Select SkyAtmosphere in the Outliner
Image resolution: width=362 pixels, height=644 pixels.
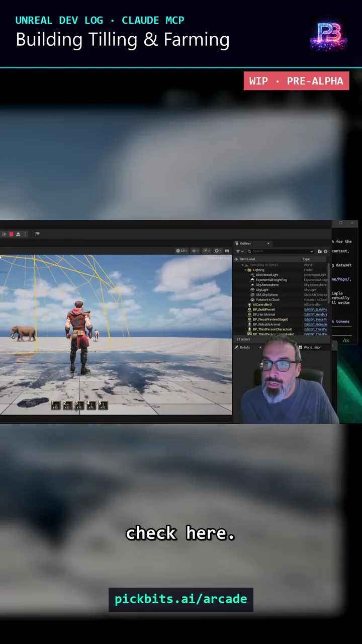click(x=267, y=285)
